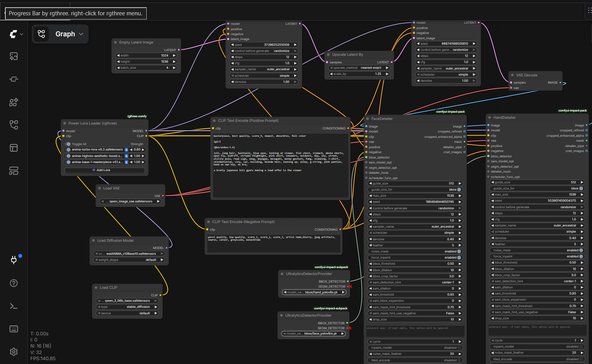Screen dimensions: 592x364
Task: Click the info icon on anima-turbo-lora row
Action: point(126,150)
